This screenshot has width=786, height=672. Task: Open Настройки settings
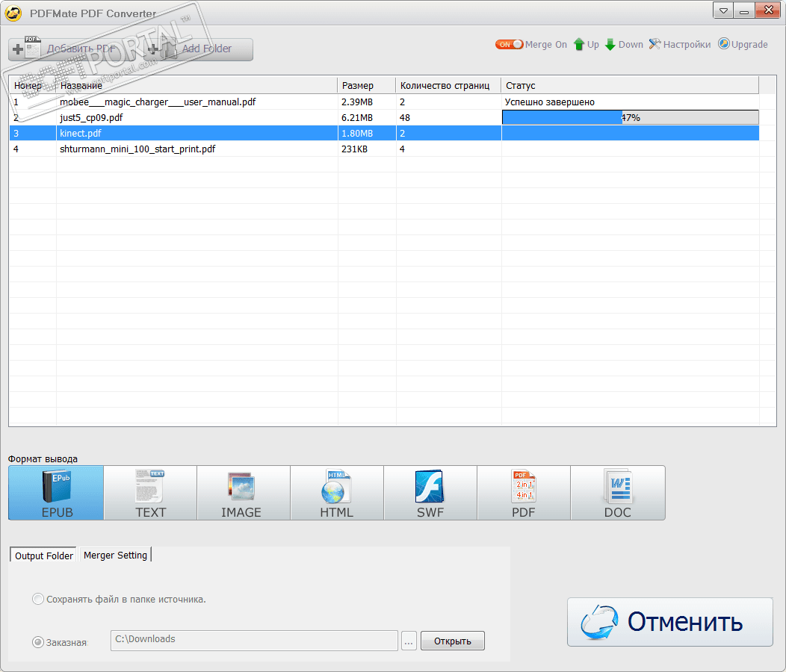coord(679,45)
